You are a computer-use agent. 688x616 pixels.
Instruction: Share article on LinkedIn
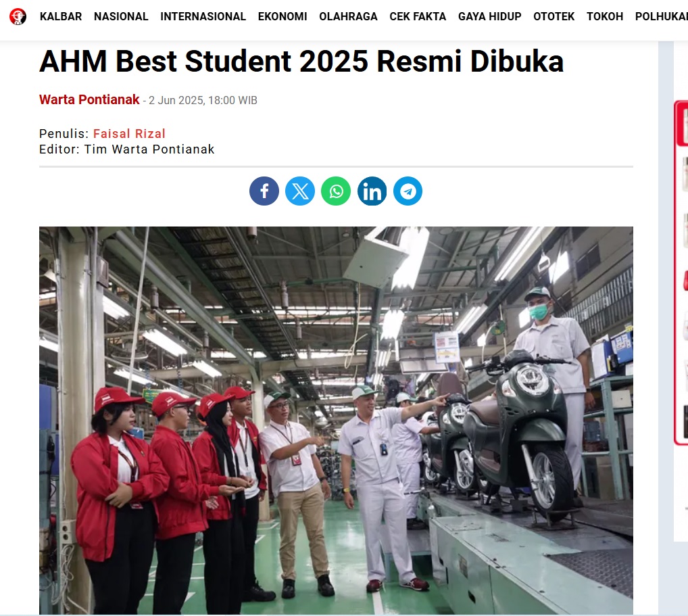click(x=372, y=191)
